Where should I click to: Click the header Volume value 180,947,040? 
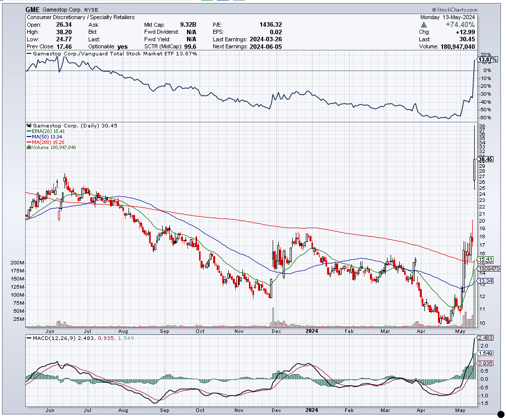tap(458, 47)
